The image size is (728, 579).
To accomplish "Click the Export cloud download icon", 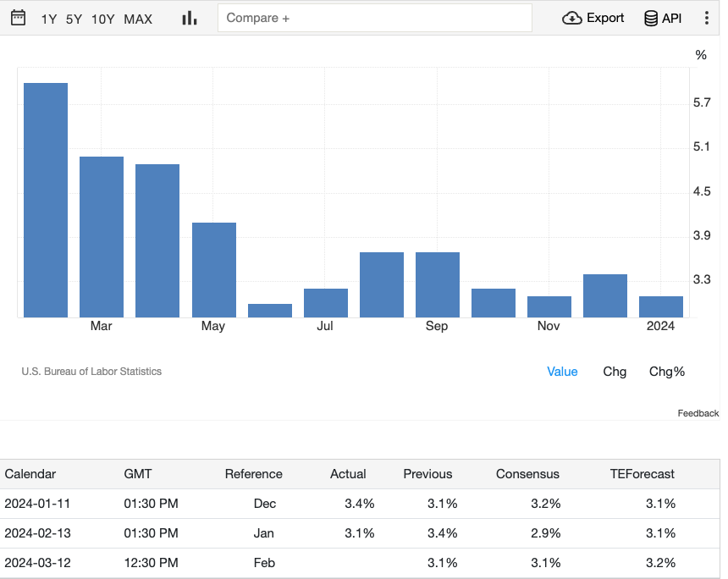I will coord(572,18).
